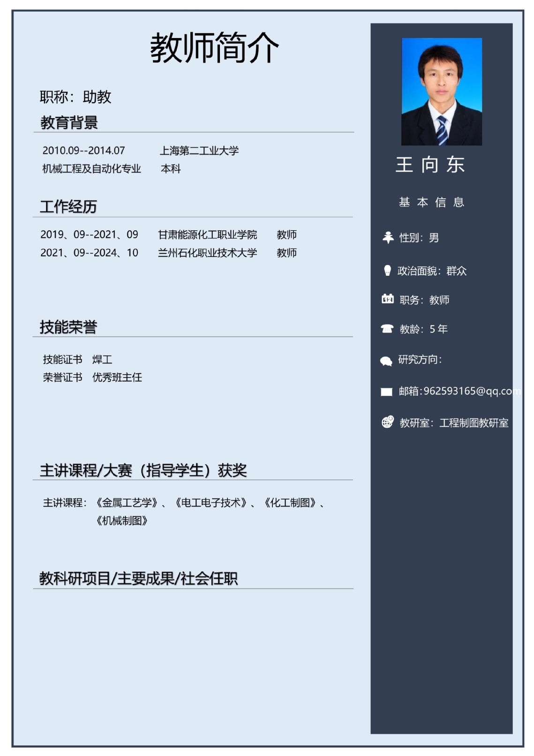Image resolution: width=534 pixels, height=756 pixels.
Task: Select the 职称：助教 line
Action: click(75, 97)
